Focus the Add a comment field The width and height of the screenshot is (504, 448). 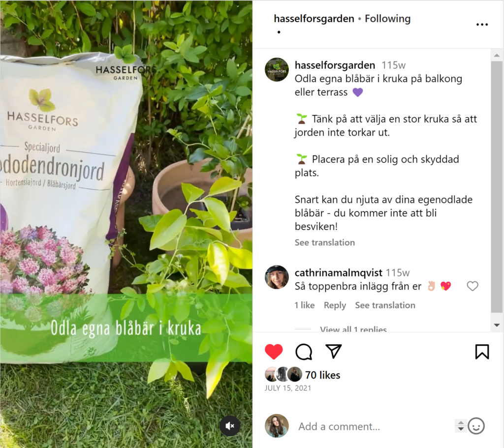(x=373, y=426)
